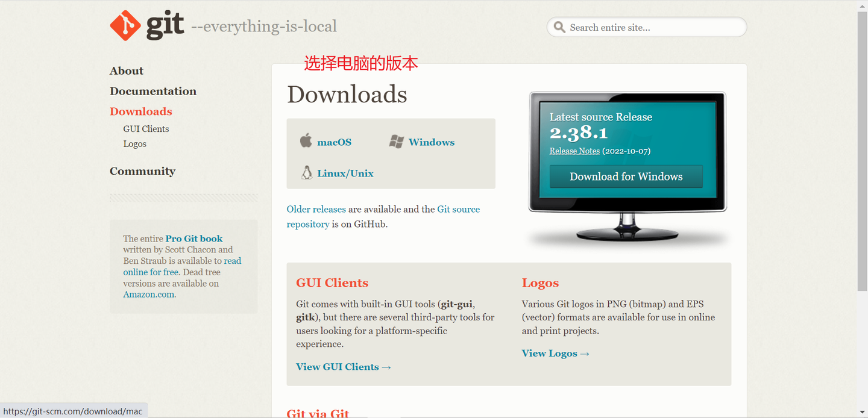Click the Latest source Release text
This screenshot has width=868, height=418.
point(601,117)
